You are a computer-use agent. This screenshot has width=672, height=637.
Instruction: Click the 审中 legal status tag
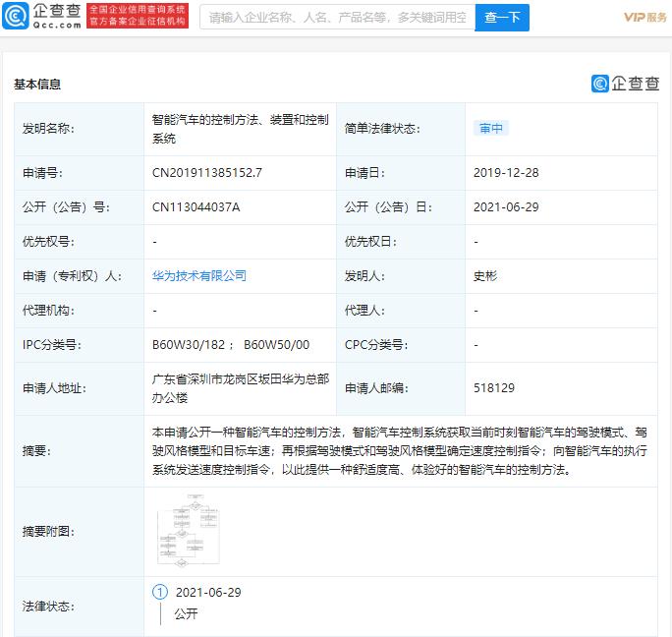(490, 128)
